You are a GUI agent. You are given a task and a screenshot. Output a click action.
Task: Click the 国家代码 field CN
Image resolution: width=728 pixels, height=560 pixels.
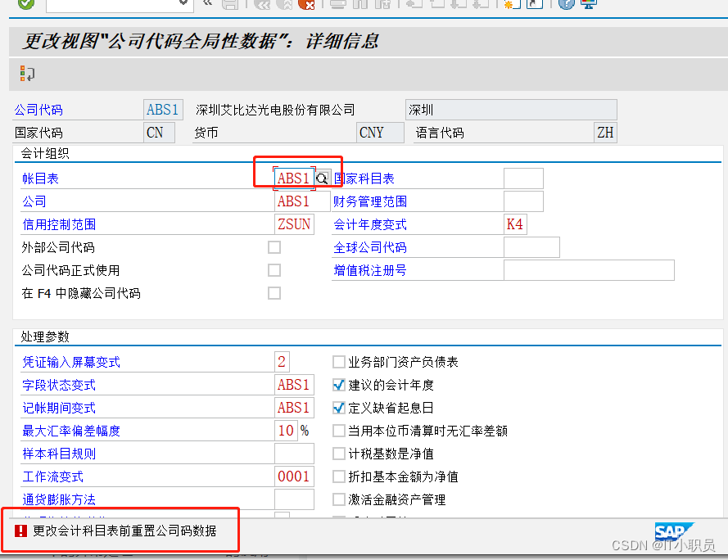(159, 133)
